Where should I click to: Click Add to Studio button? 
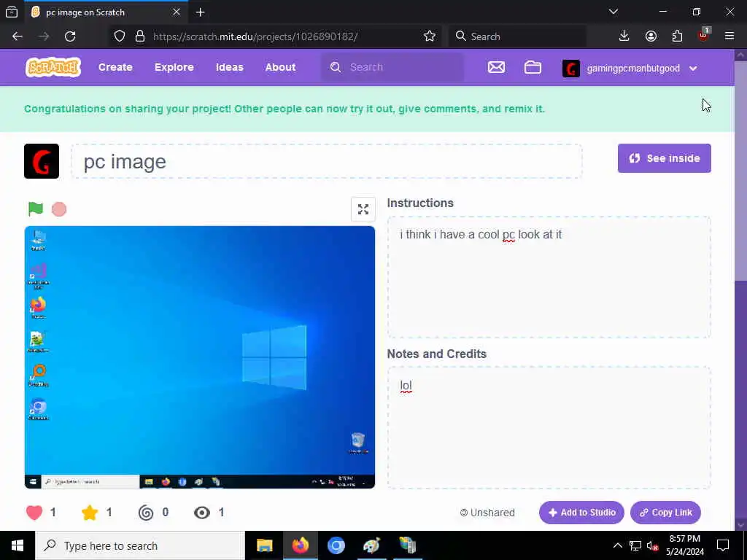(581, 513)
